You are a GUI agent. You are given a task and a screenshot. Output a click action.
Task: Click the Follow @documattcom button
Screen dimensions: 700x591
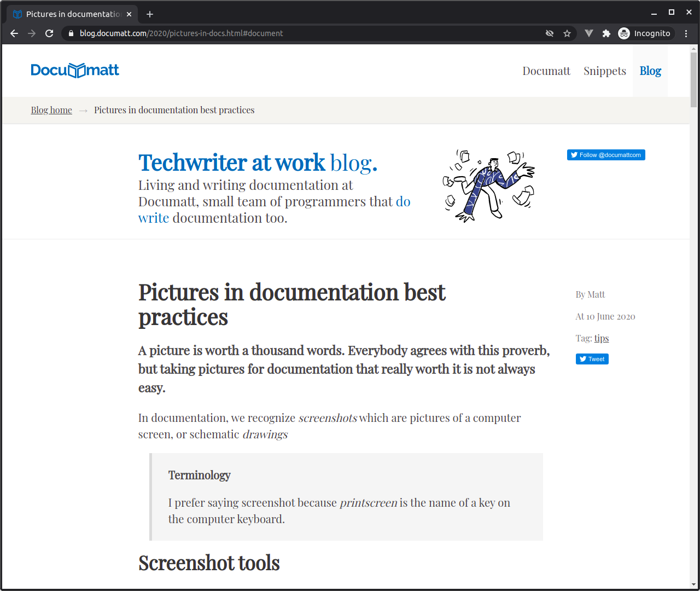(x=606, y=155)
